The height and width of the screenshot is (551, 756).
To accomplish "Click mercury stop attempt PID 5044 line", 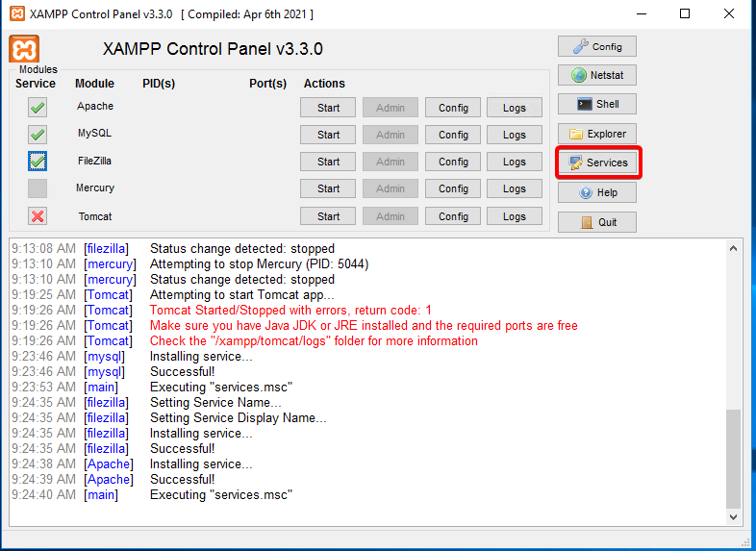I will 259,263.
